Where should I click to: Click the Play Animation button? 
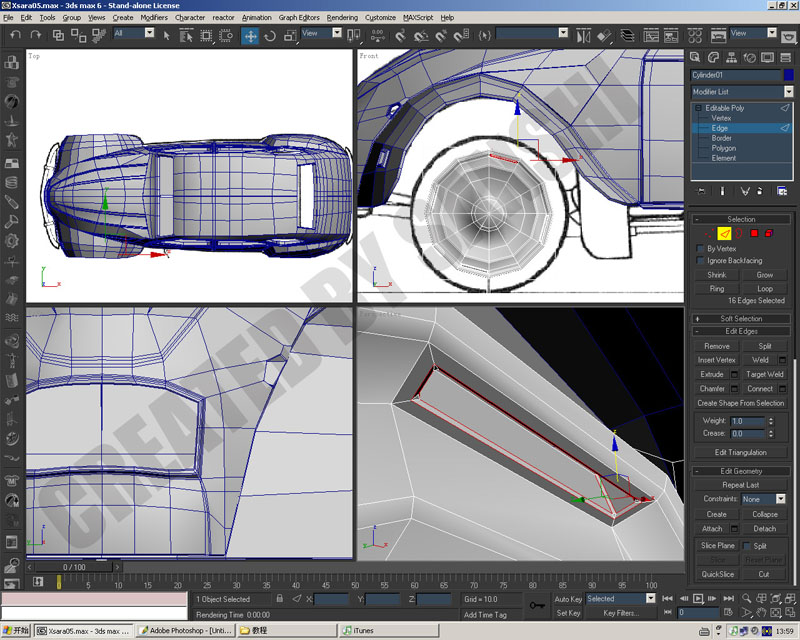698,598
